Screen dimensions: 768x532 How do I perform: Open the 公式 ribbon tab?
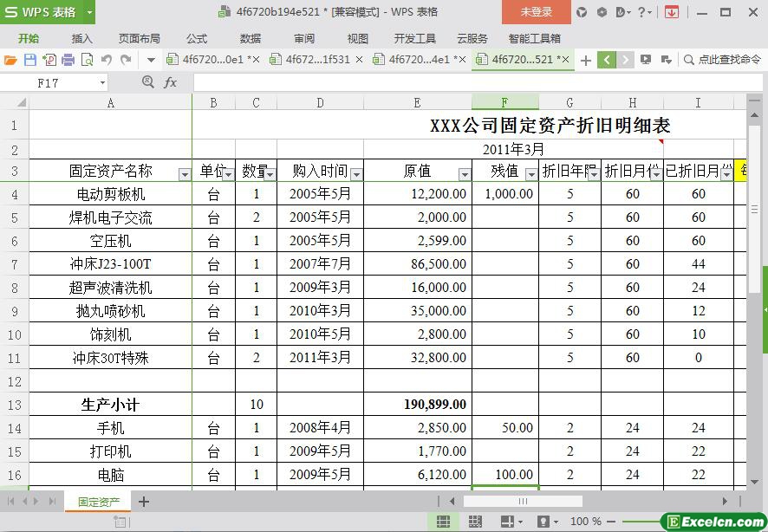(197, 38)
